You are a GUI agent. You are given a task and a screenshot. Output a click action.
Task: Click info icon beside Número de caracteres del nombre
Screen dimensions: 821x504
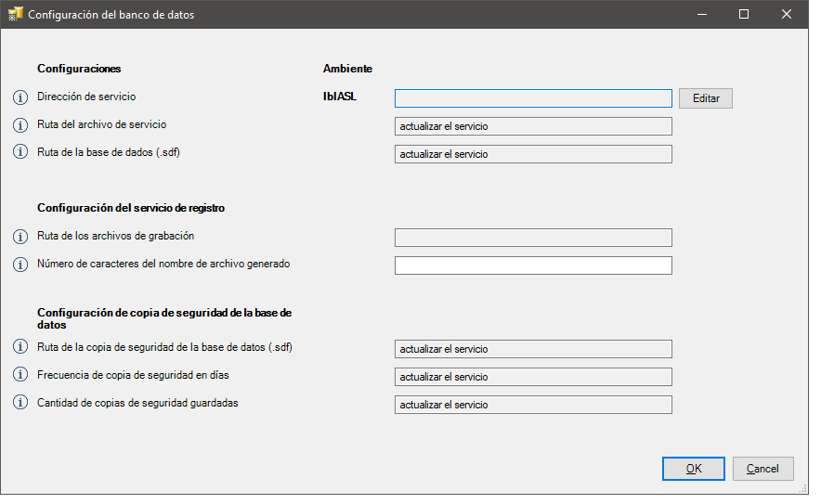coord(20,265)
